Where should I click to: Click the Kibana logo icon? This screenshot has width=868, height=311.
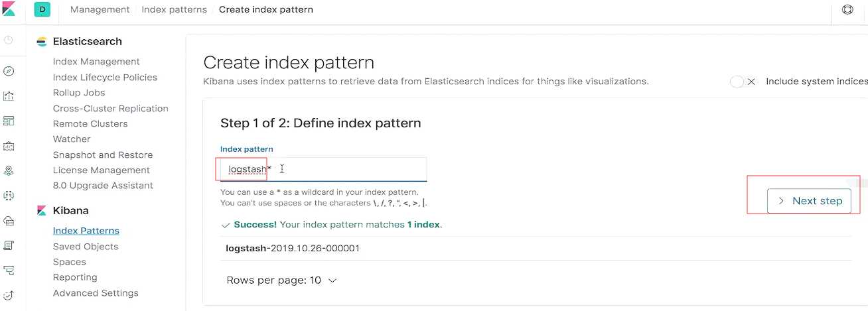(x=8, y=9)
